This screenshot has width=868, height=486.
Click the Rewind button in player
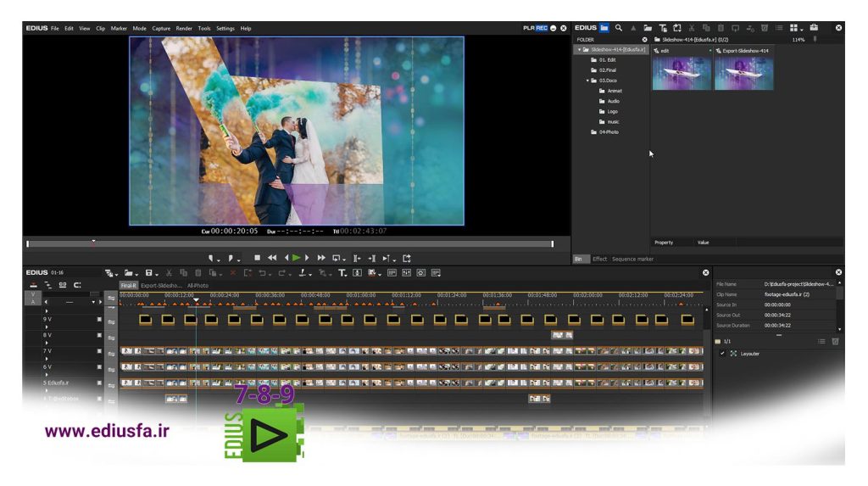(x=272, y=258)
